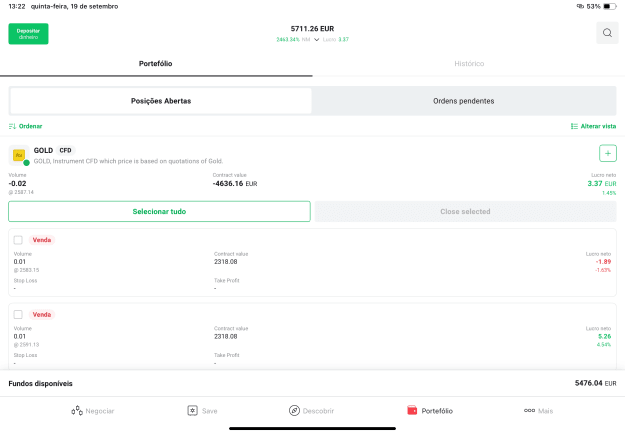Open Negociar candlestick icon in bottom bar
625x434 pixels.
(77, 410)
